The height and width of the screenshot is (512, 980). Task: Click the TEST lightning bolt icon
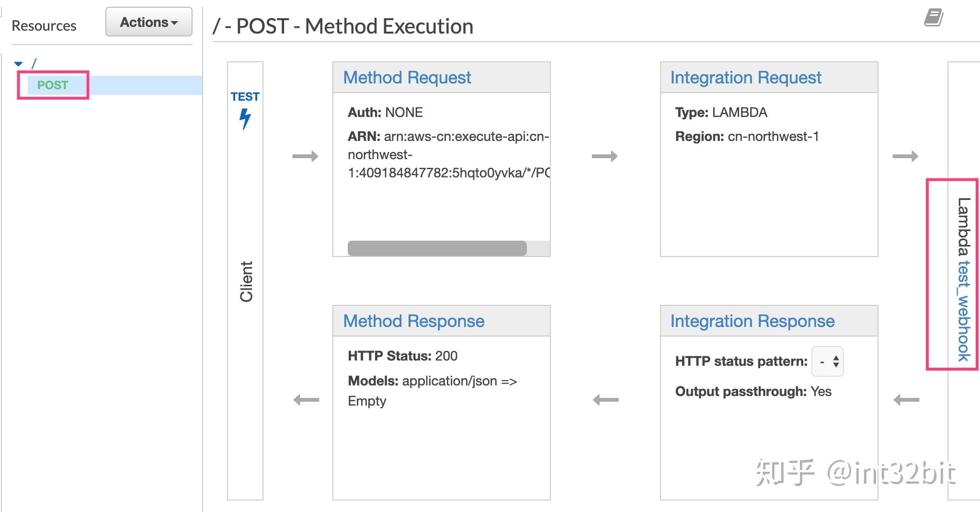click(x=245, y=118)
